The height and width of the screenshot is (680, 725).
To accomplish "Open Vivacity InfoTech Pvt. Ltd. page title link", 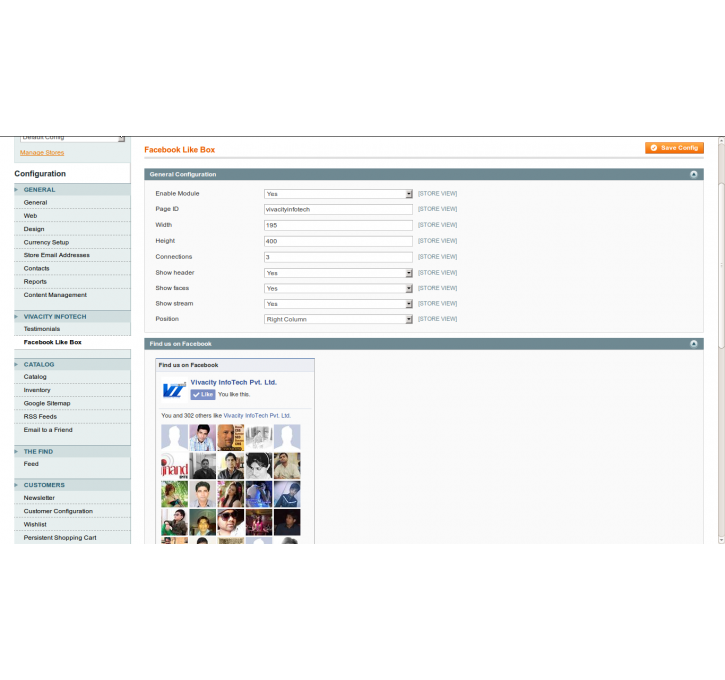I will click(x=233, y=382).
